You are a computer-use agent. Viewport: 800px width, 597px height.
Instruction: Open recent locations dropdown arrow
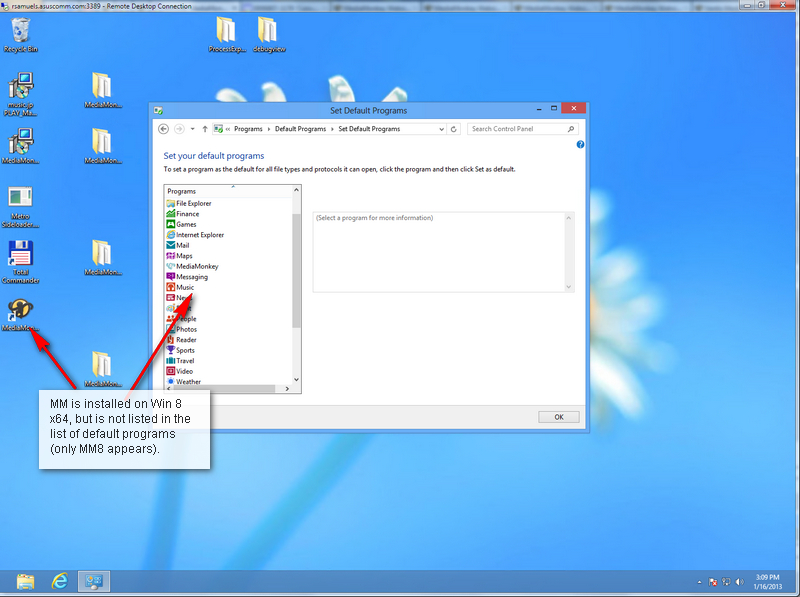point(192,129)
